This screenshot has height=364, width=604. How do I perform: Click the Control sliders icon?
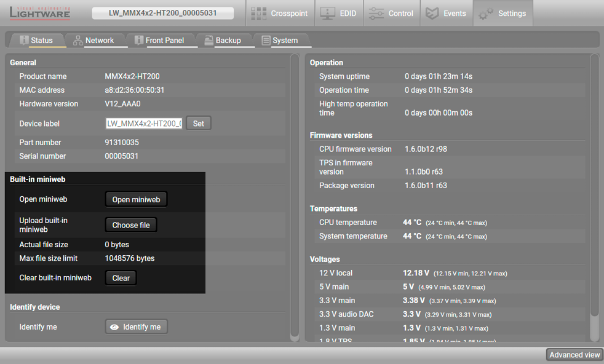376,14
